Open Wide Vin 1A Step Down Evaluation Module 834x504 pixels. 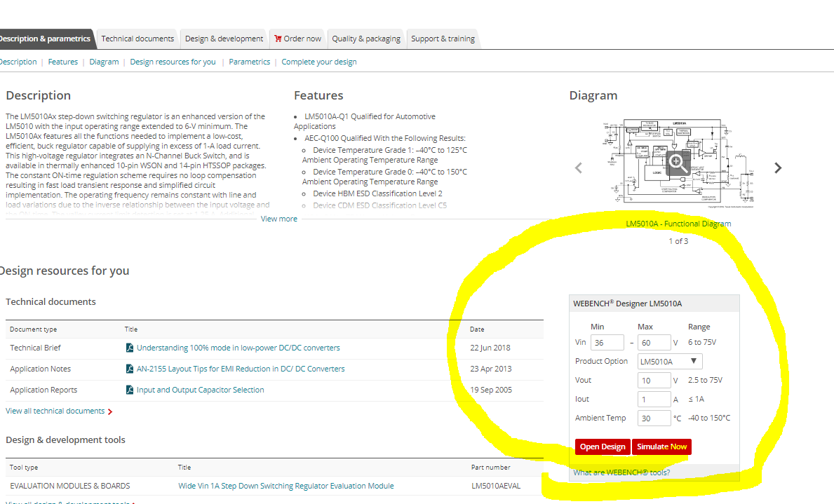pos(286,486)
